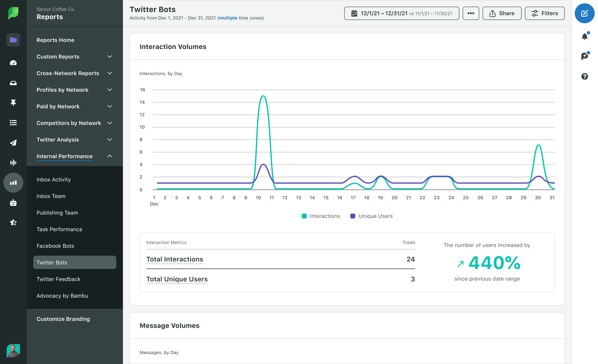Expand Twitter Analysis section
This screenshot has width=598, height=364.
74,140
